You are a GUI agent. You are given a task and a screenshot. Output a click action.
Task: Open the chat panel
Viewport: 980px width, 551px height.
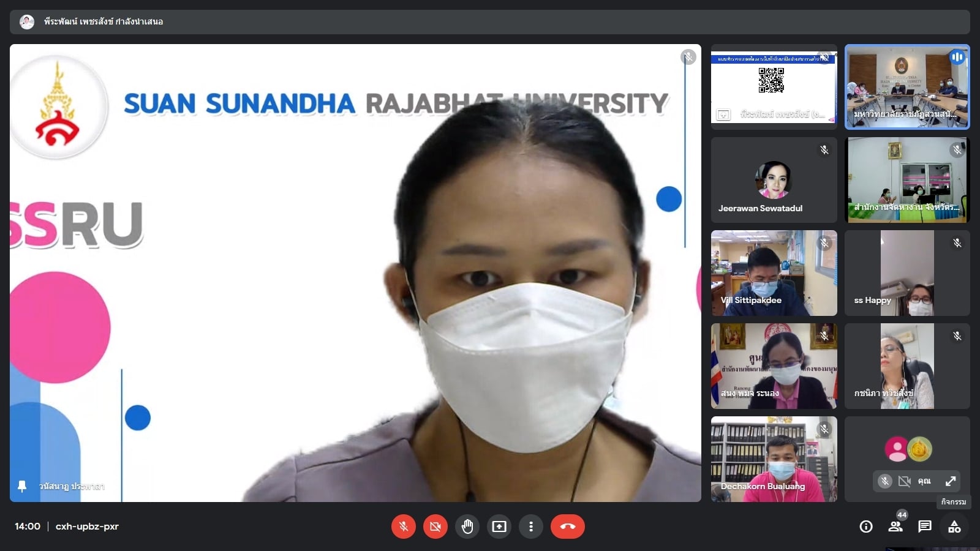tap(924, 527)
